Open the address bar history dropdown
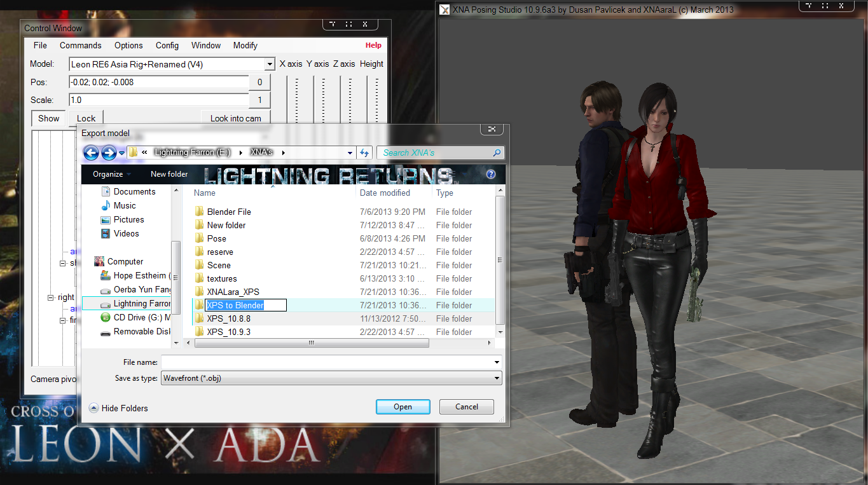The height and width of the screenshot is (485, 868). click(x=350, y=153)
